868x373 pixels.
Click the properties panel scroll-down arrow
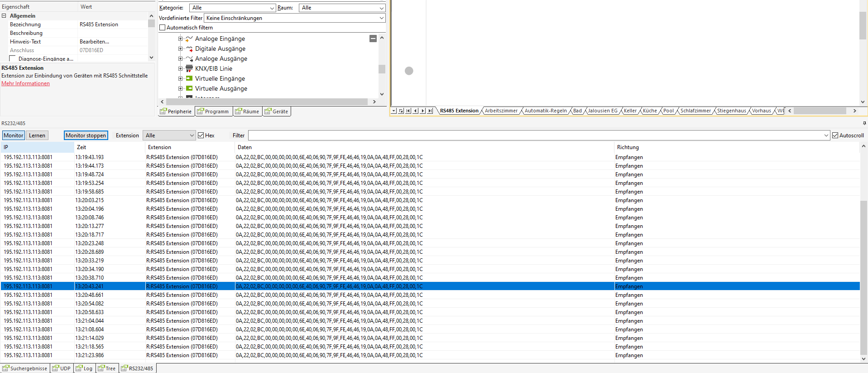(x=151, y=58)
